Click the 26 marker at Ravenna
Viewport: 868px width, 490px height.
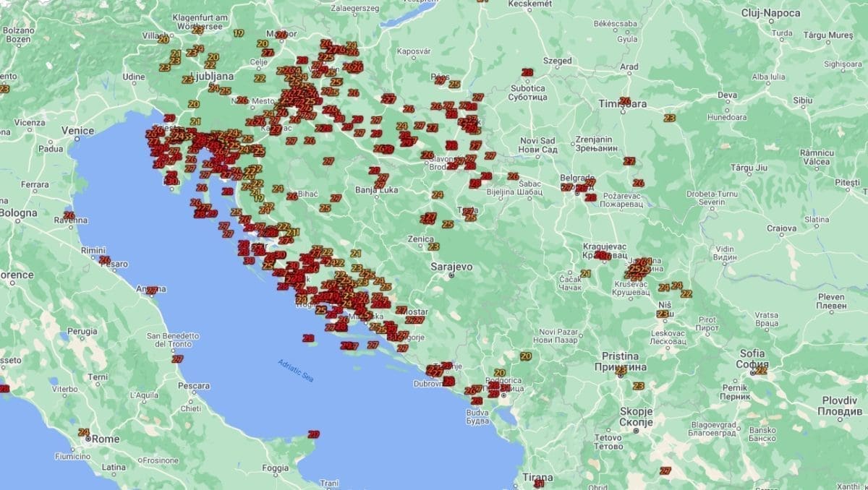tap(68, 215)
